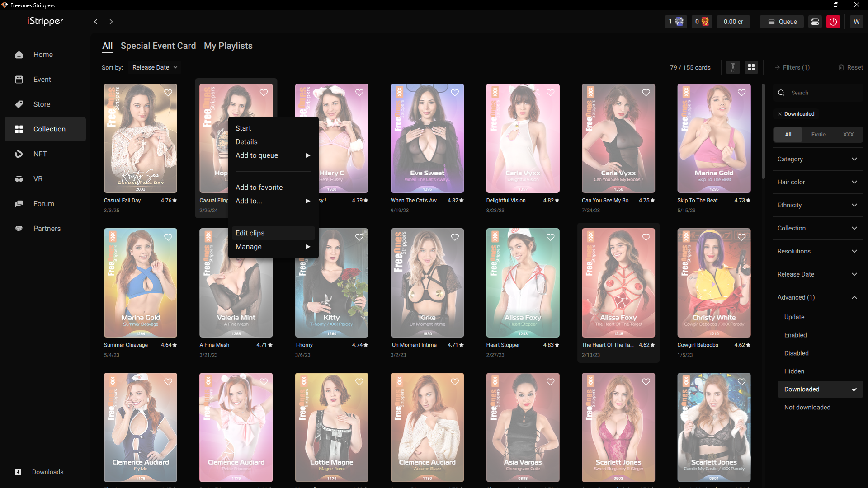
Task: Select the Hidden filter option
Action: point(820,371)
